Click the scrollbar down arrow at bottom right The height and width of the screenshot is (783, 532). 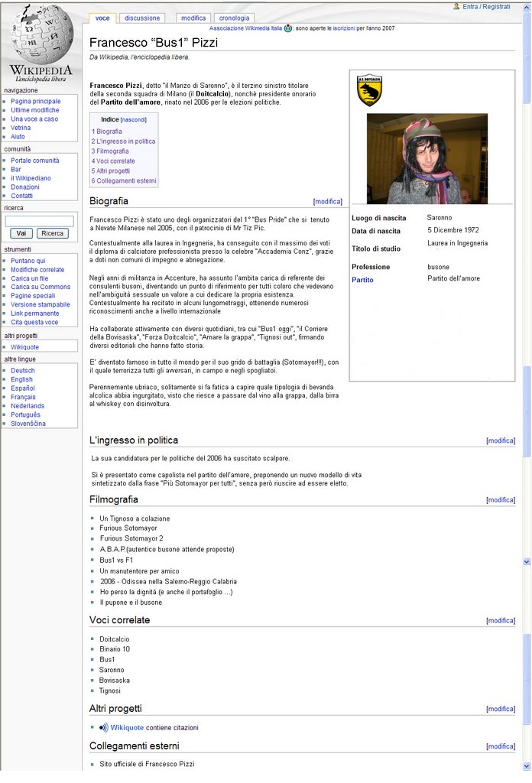pos(527,766)
